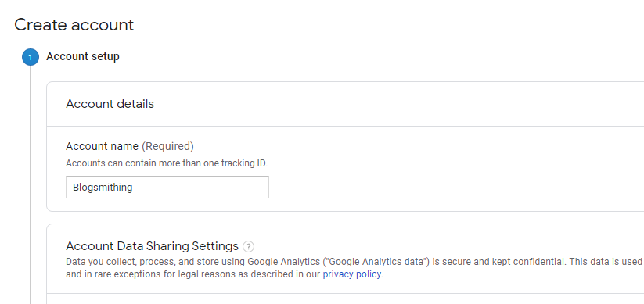
Task: Click the Account Data Sharing Settings heading
Action: pyautogui.click(x=152, y=246)
